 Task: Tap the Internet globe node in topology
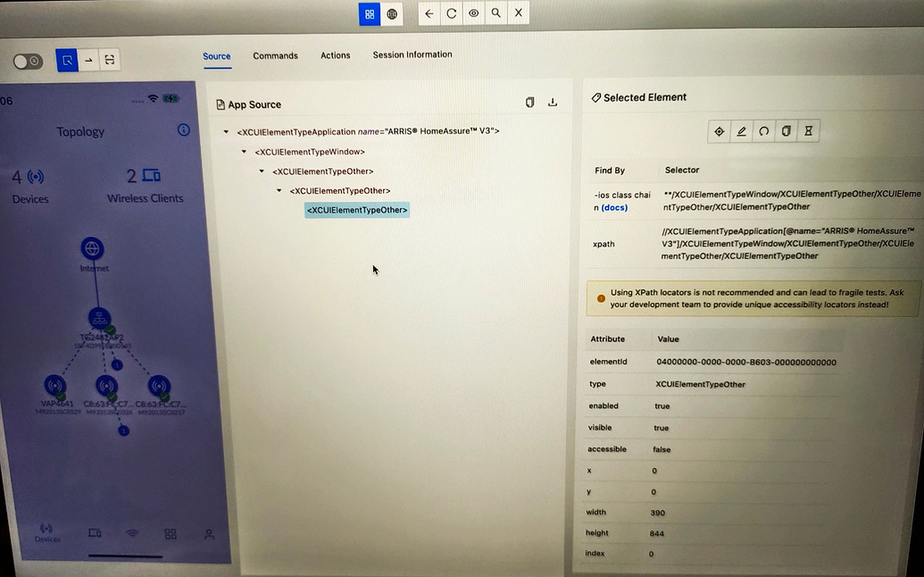93,249
